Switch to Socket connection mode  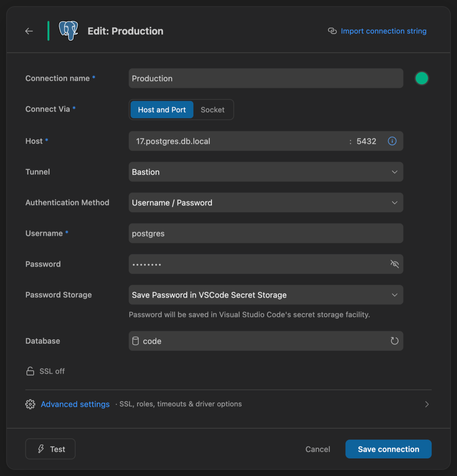(213, 110)
